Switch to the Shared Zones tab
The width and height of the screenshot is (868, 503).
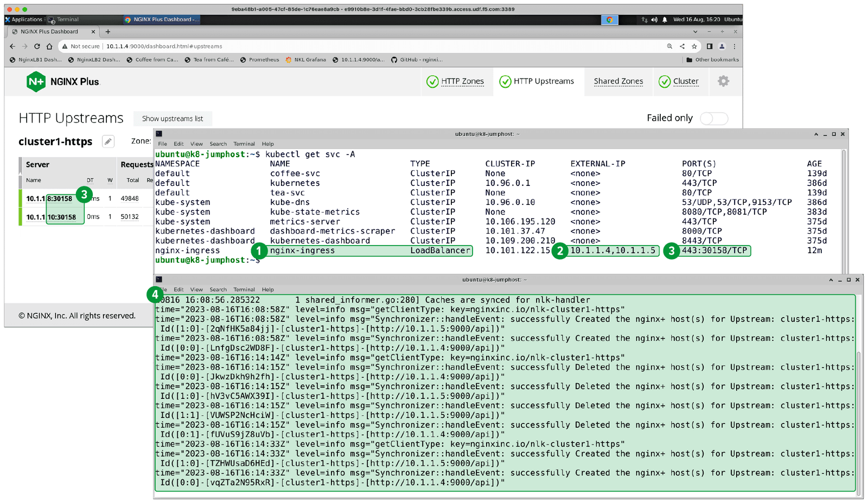coord(618,81)
